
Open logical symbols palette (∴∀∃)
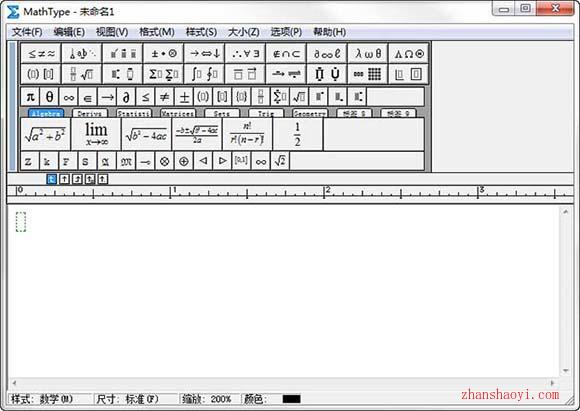tap(245, 54)
